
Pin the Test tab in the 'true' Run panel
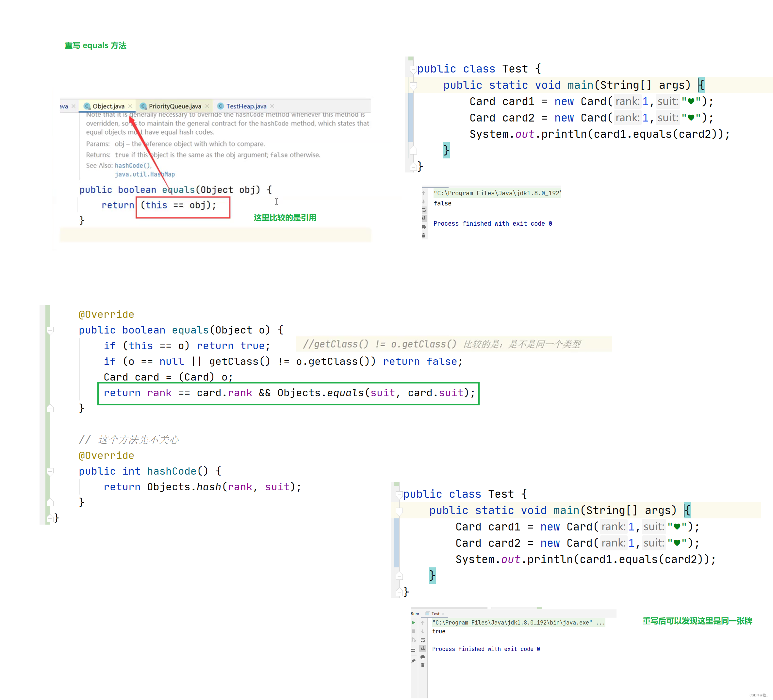[x=413, y=661]
